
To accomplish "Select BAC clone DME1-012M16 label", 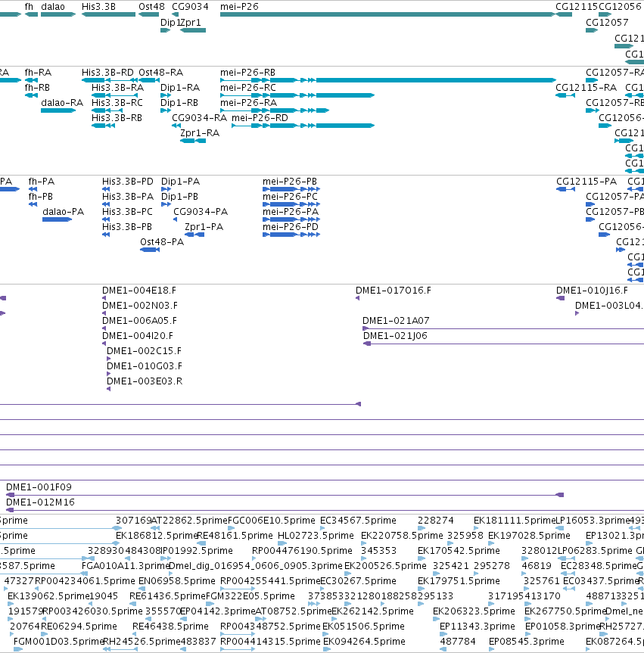I will coord(40,502).
